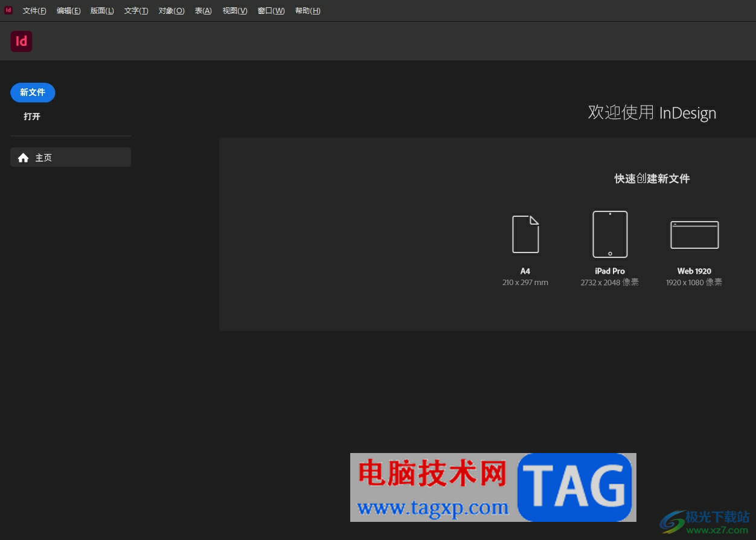Open the 对象(O) menu
This screenshot has width=756, height=540.
click(x=171, y=11)
